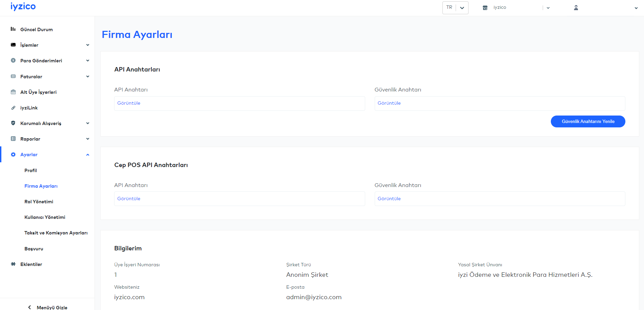Click the Firma Ayarları page heading

coord(137,35)
